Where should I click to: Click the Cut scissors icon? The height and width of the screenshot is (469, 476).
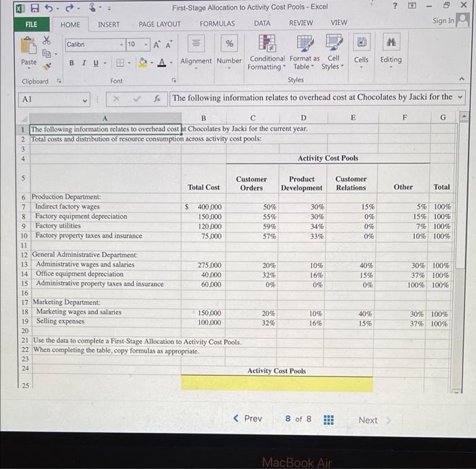tap(46, 40)
